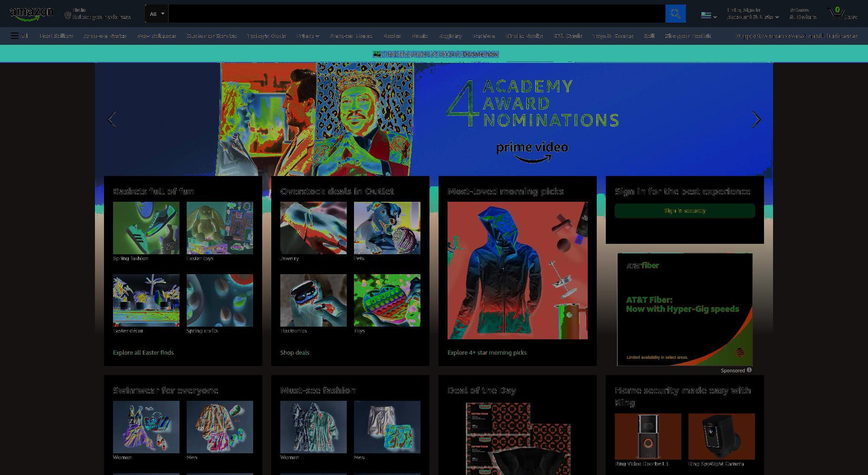Open Gift Cards in nav bar

point(568,36)
